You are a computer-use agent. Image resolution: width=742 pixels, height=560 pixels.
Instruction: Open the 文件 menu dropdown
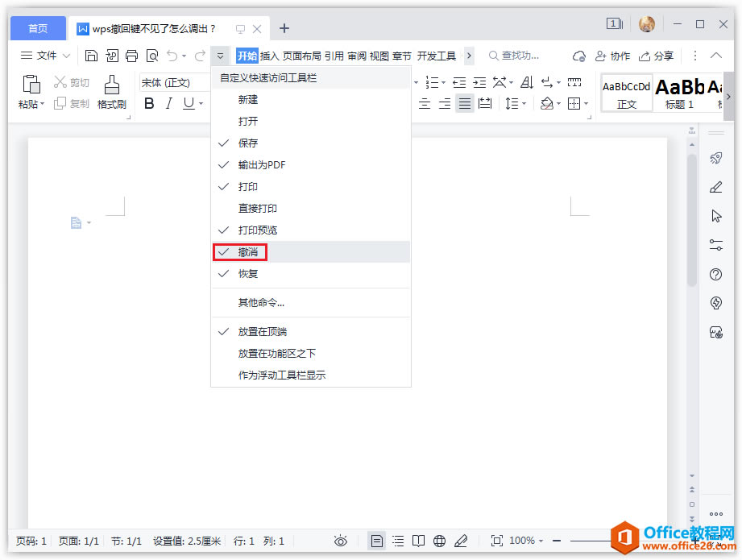pyautogui.click(x=45, y=56)
